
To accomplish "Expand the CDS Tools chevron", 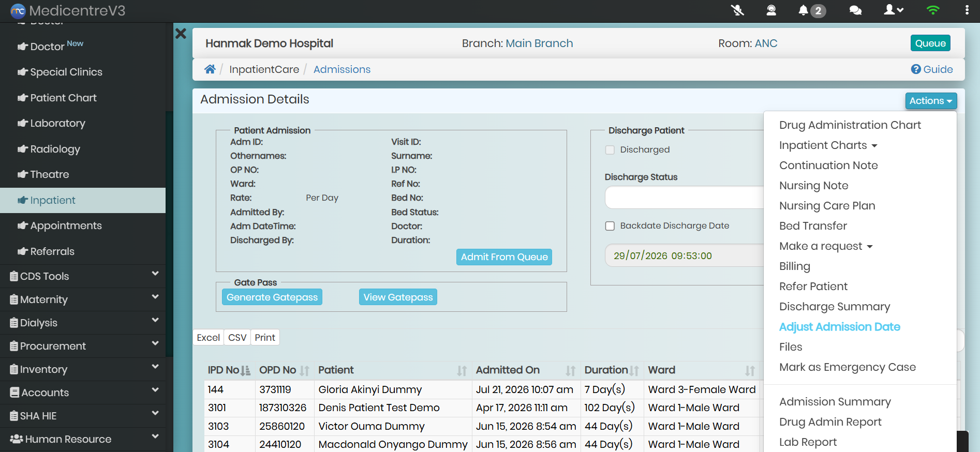I will click(155, 274).
